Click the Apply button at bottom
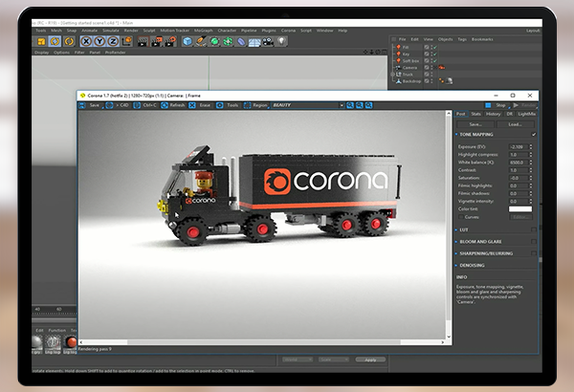The height and width of the screenshot is (392, 574). [370, 359]
